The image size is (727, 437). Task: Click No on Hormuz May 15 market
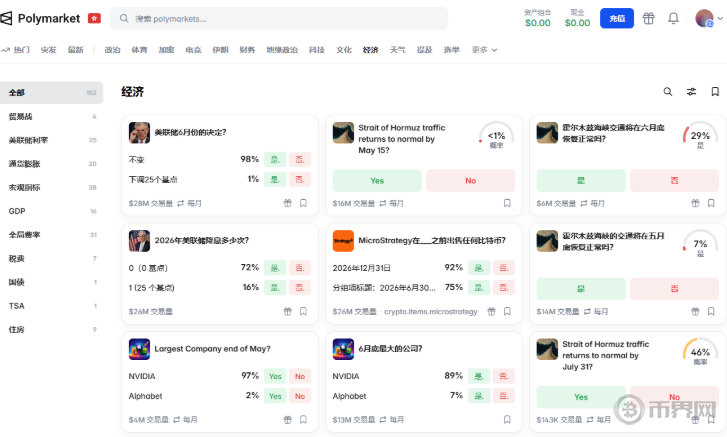click(470, 181)
